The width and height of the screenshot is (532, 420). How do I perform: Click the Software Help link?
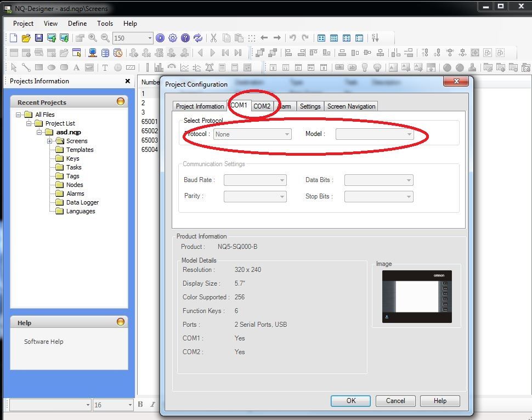point(44,342)
